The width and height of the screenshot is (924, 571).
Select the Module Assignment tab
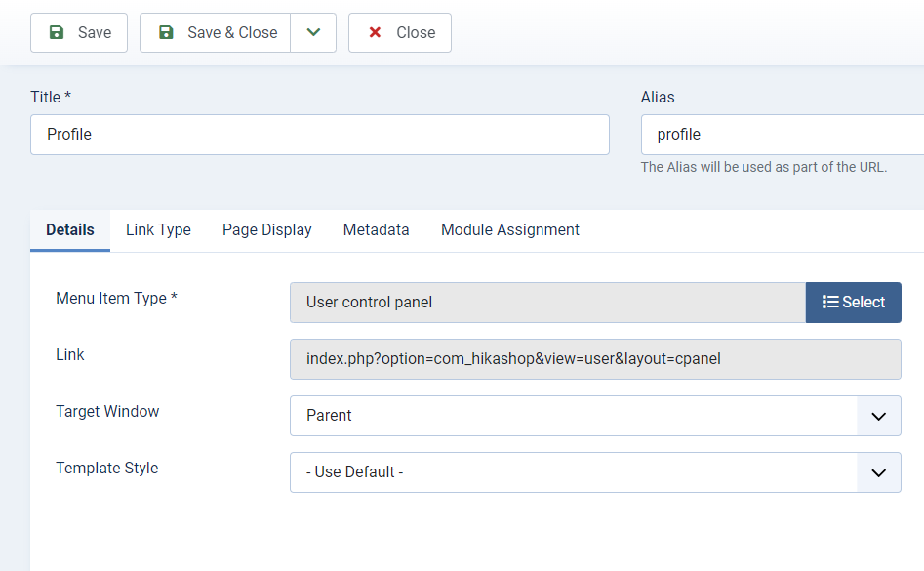click(x=510, y=230)
